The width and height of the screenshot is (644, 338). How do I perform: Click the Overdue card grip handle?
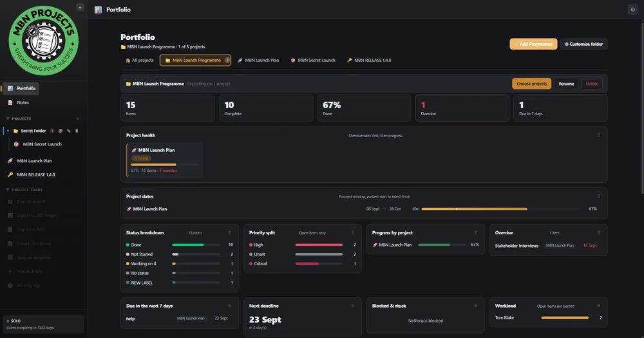pos(599,232)
